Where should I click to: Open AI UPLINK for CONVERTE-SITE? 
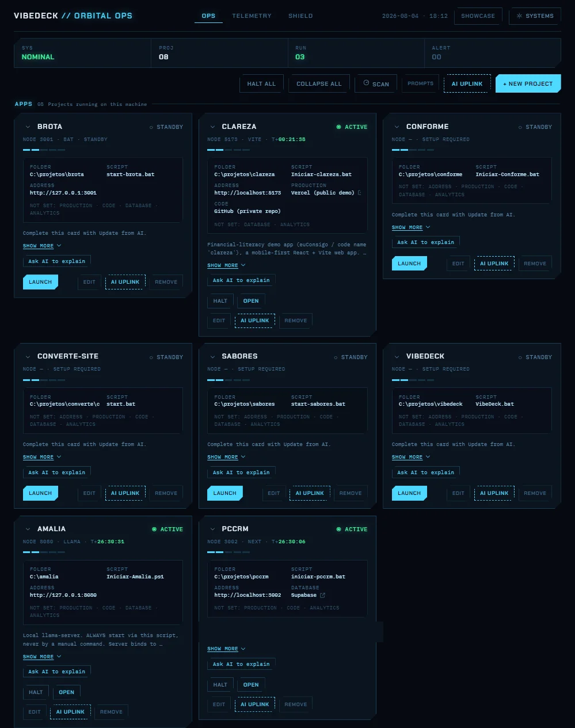point(125,493)
